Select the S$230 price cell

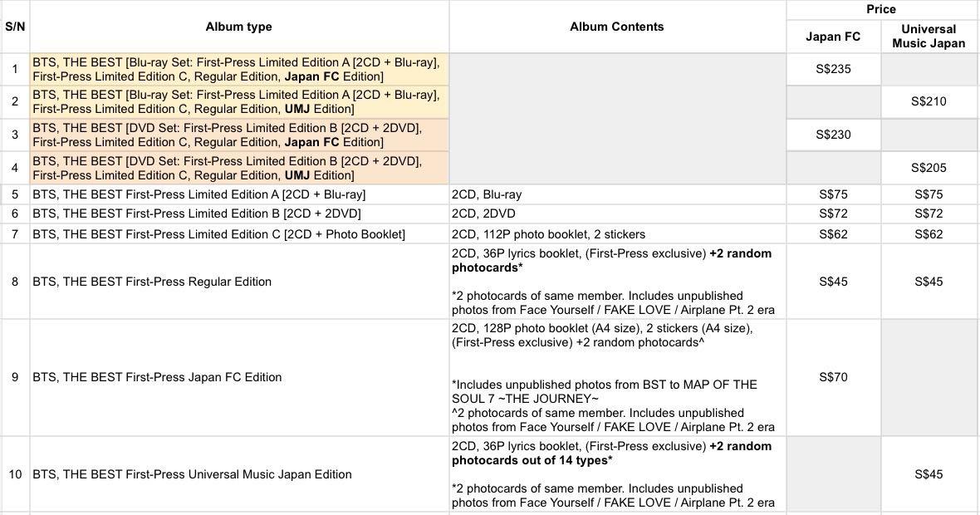833,135
